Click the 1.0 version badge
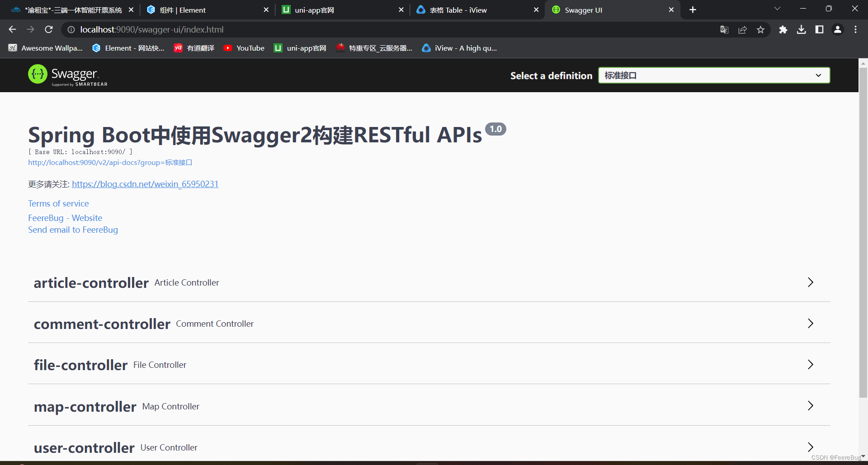 pyautogui.click(x=495, y=129)
